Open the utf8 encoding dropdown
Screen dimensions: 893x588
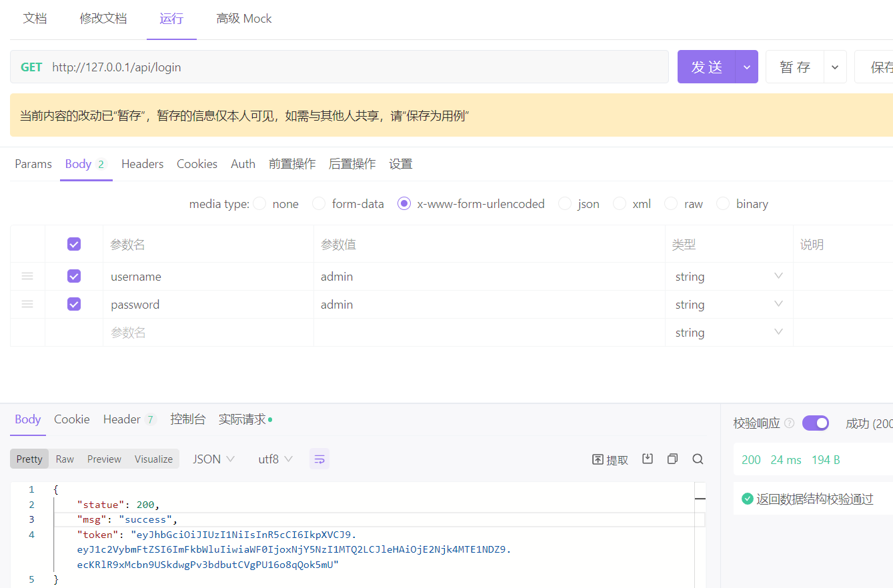click(x=275, y=459)
